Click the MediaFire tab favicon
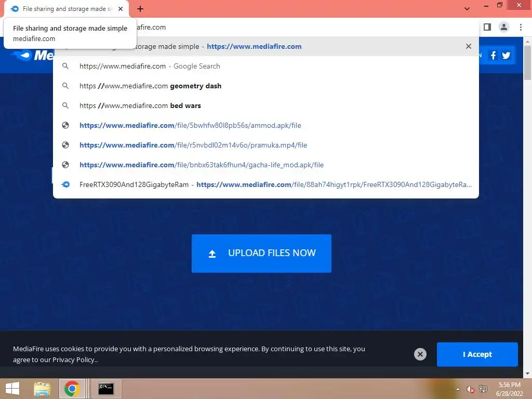The image size is (532, 399). (15, 9)
